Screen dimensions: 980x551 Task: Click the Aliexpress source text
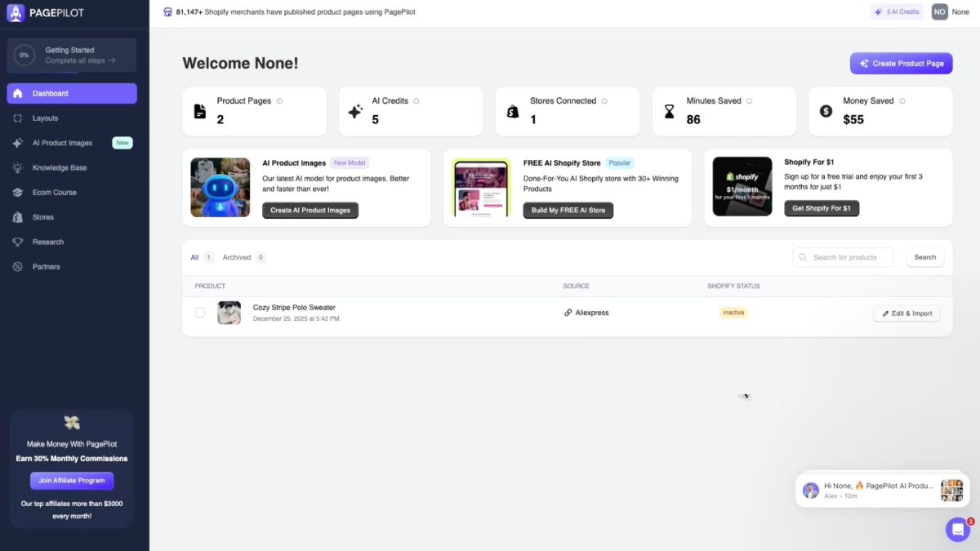coord(592,313)
